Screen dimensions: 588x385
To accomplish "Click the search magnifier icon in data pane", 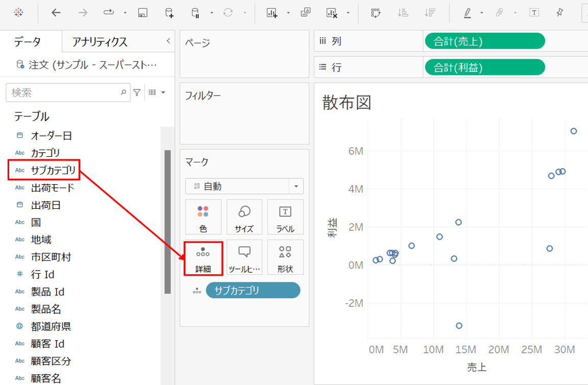I will click(124, 92).
